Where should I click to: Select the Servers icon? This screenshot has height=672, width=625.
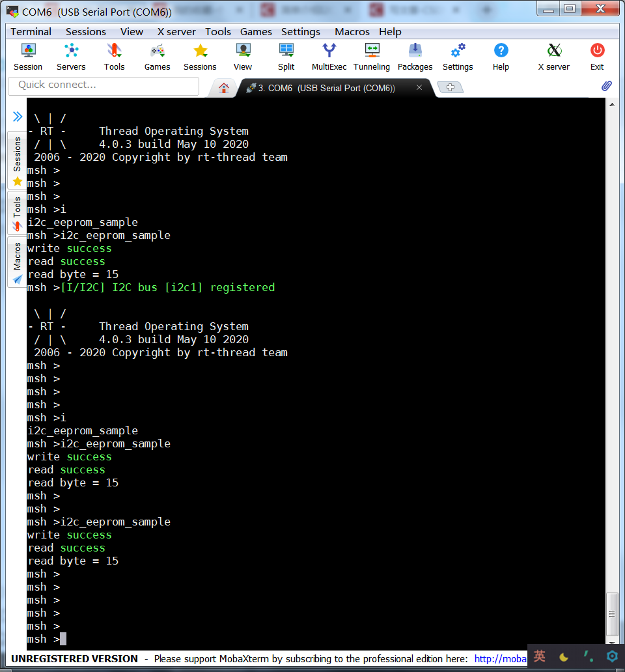pos(71,56)
